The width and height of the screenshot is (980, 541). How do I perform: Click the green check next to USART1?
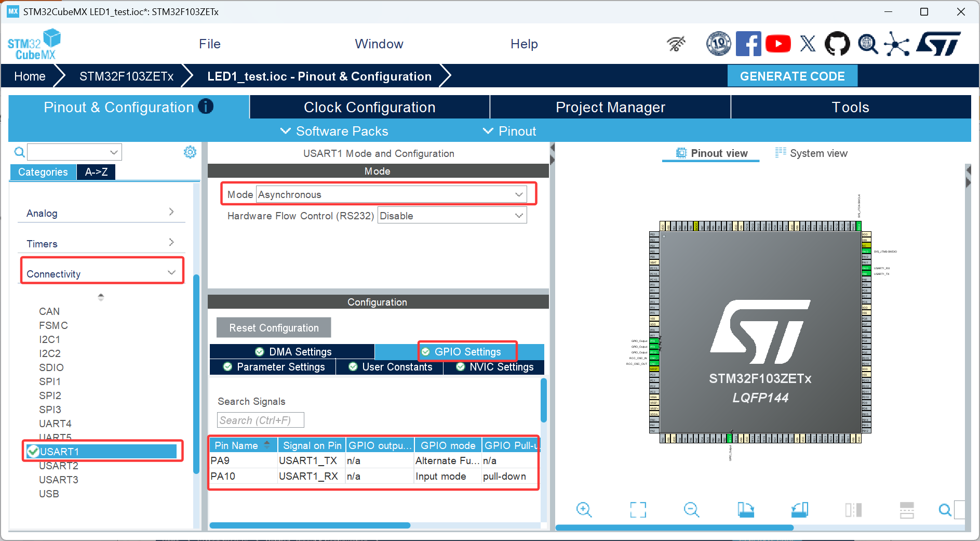tap(33, 451)
